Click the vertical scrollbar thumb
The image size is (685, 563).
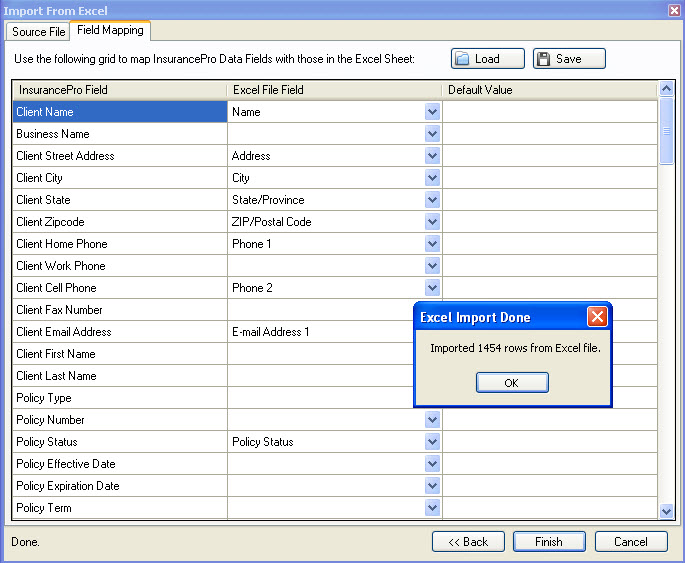[666, 131]
